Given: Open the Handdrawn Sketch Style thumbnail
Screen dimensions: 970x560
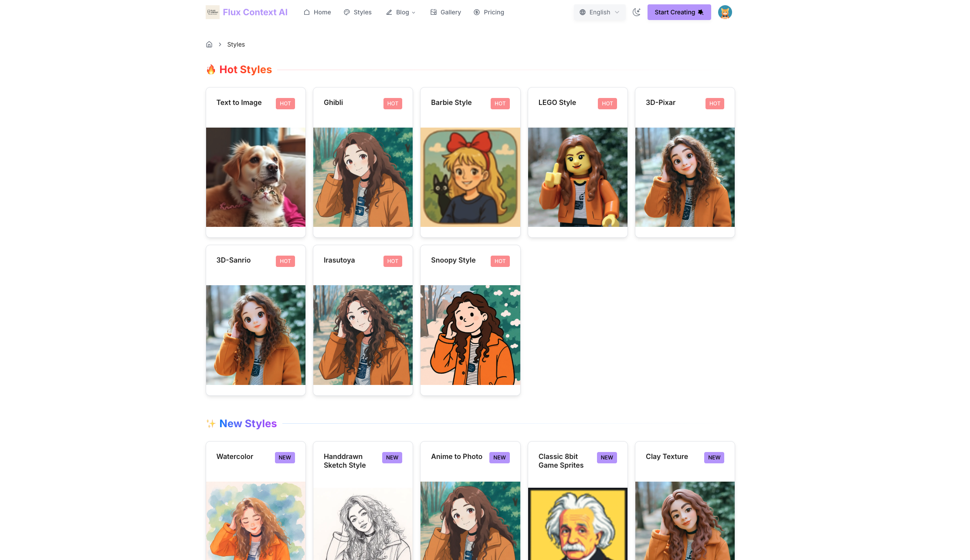Looking at the screenshot, I should (363, 524).
